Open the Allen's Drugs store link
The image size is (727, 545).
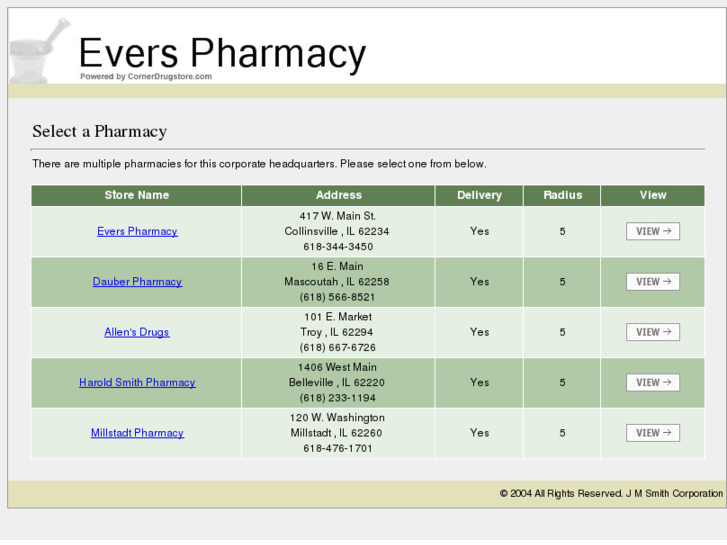click(137, 332)
